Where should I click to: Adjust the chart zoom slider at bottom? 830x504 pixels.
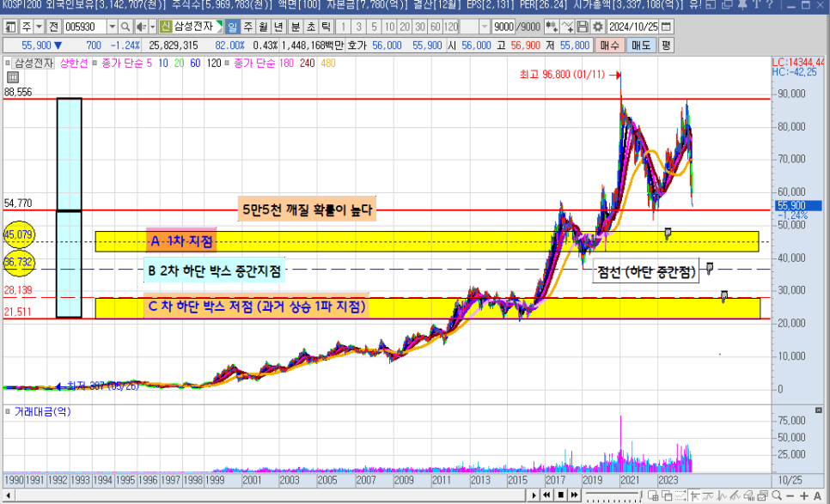[613, 495]
